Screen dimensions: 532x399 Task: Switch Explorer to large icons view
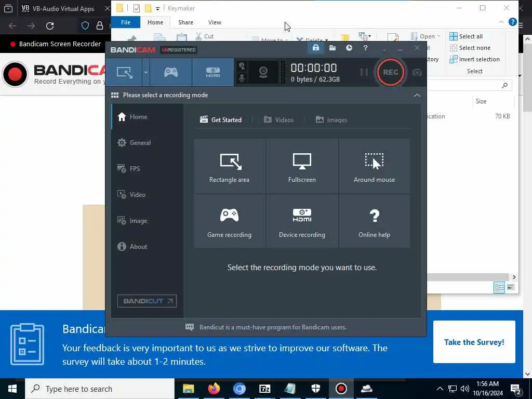(511, 287)
